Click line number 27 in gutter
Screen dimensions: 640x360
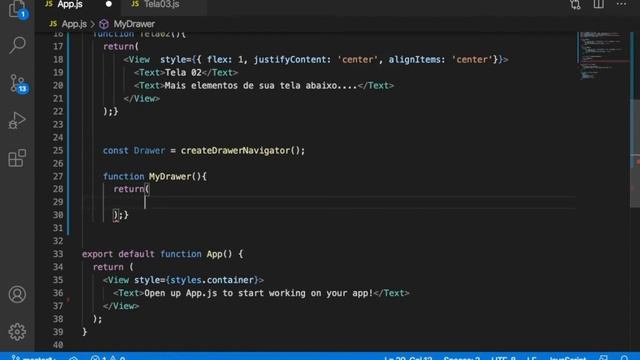pyautogui.click(x=58, y=176)
